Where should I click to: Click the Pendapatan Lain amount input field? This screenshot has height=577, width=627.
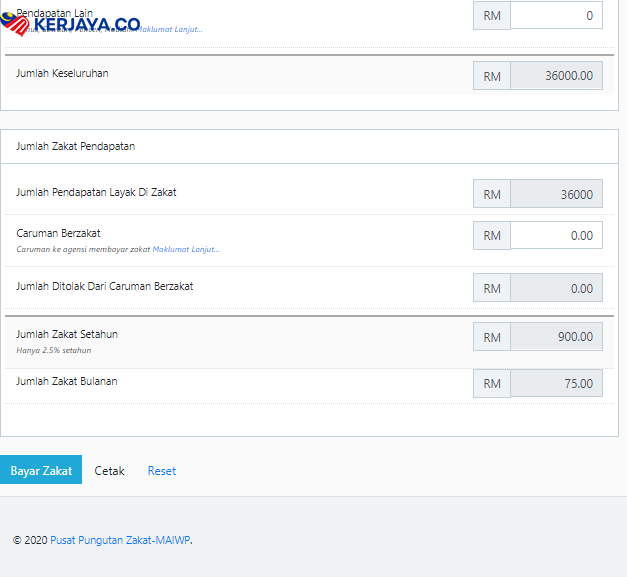556,15
